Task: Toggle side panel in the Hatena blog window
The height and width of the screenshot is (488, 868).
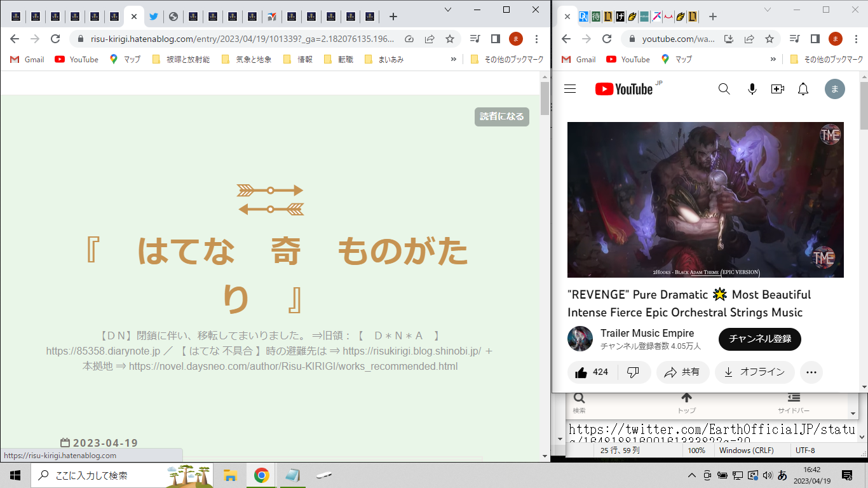Action: [x=496, y=39]
